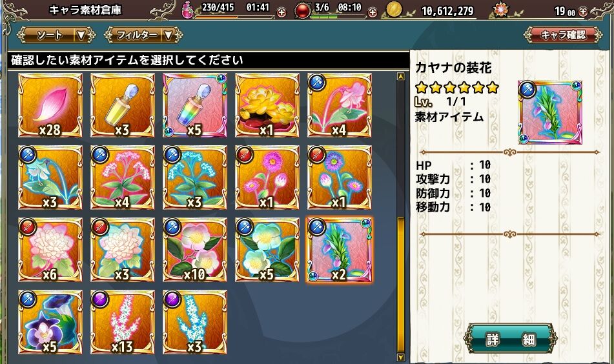Open the フィルター dropdown
614x364 pixels.
coord(143,35)
